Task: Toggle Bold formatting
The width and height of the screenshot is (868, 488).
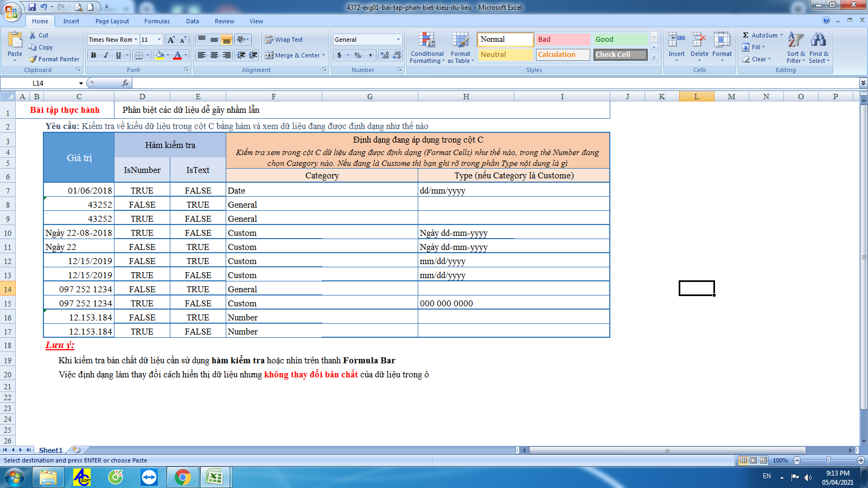Action: pyautogui.click(x=93, y=55)
